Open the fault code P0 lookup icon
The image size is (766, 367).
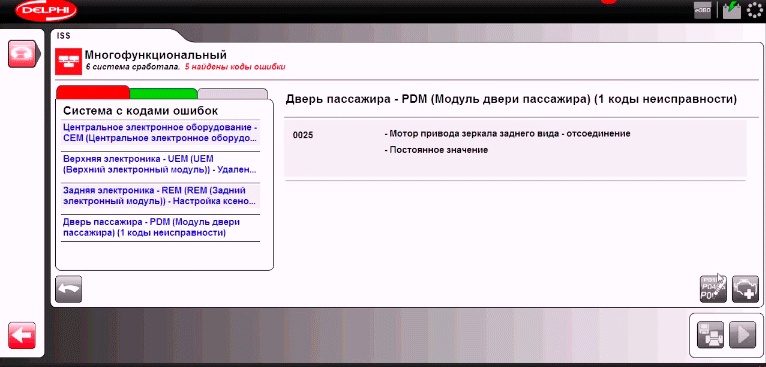point(713,289)
